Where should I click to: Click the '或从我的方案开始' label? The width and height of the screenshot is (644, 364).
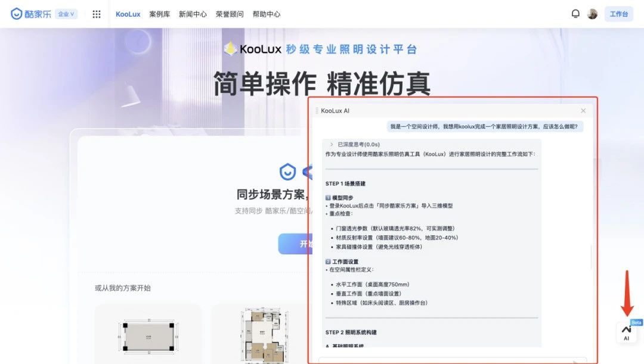[x=123, y=288]
